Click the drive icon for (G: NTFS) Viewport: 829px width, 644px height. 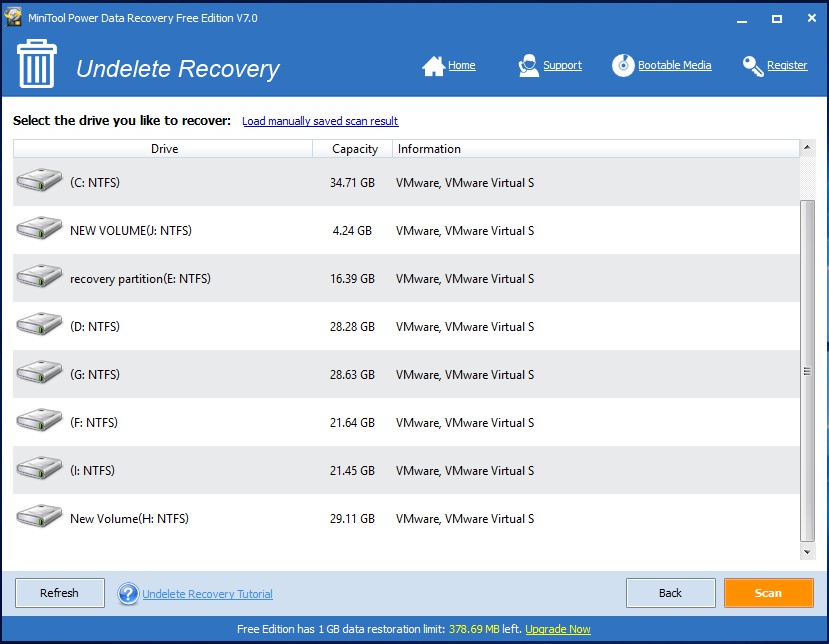click(x=39, y=372)
